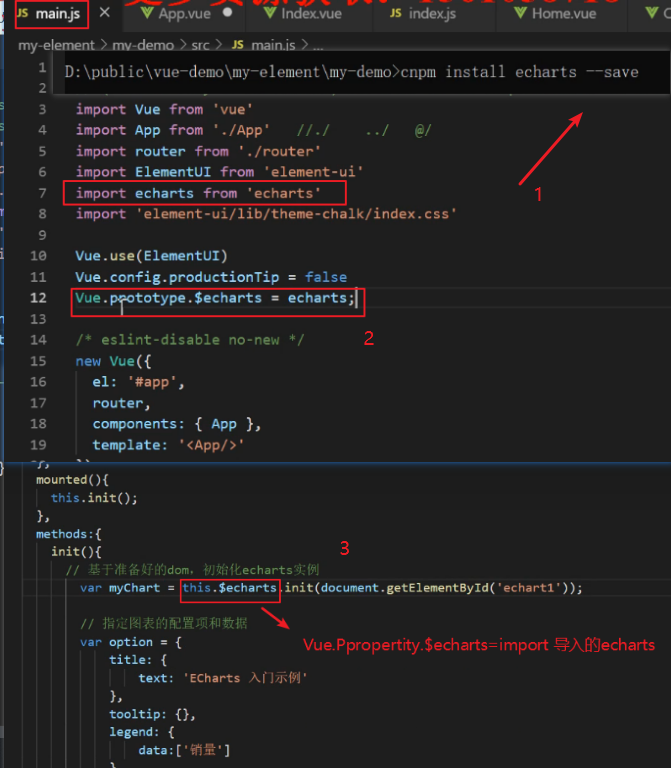Open the Index.vue tab
The width and height of the screenshot is (671, 768).
pos(311,14)
